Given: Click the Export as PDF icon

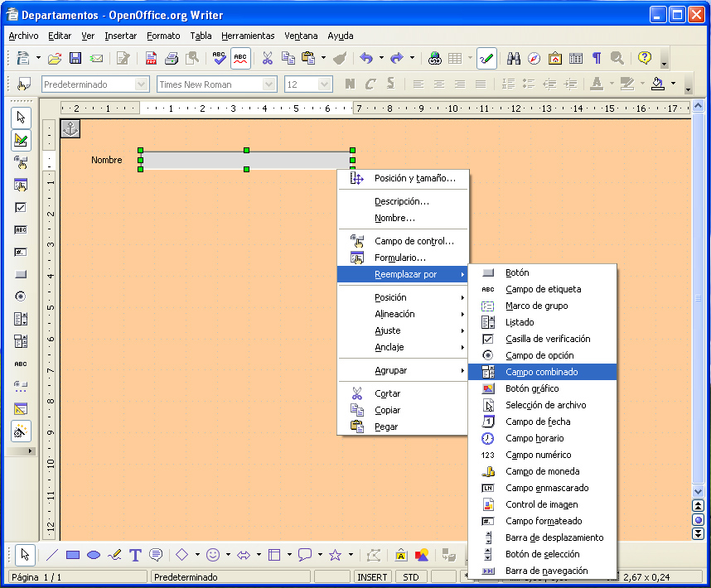Looking at the screenshot, I should click(x=151, y=58).
